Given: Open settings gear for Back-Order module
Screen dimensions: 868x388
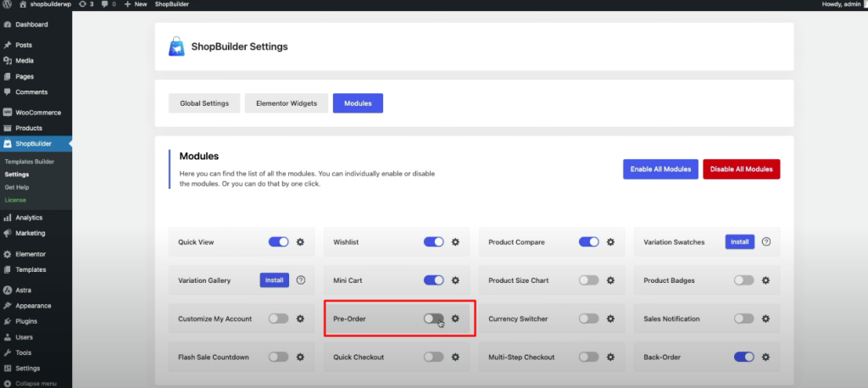Looking at the screenshot, I should pos(765,357).
